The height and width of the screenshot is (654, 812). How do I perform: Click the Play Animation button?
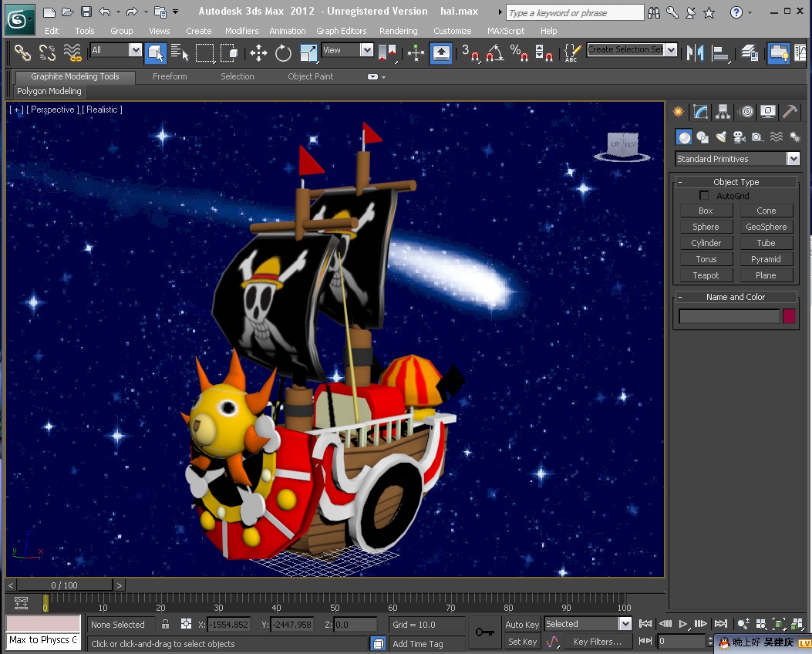click(x=682, y=624)
